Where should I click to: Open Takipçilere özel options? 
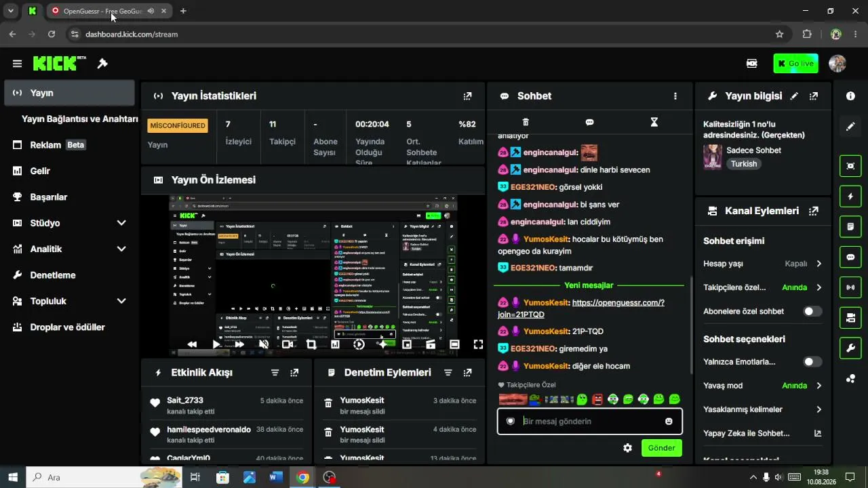pyautogui.click(x=763, y=287)
